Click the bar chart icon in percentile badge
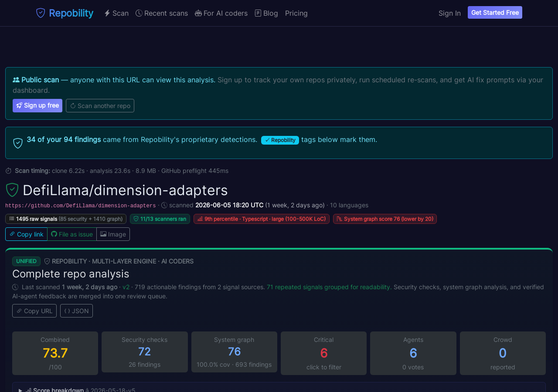The image size is (558, 392). pos(200,219)
